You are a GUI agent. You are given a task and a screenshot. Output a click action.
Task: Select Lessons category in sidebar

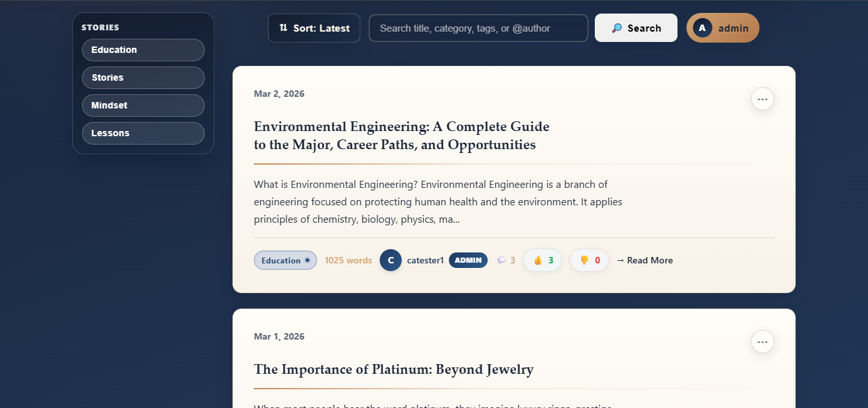[143, 133]
